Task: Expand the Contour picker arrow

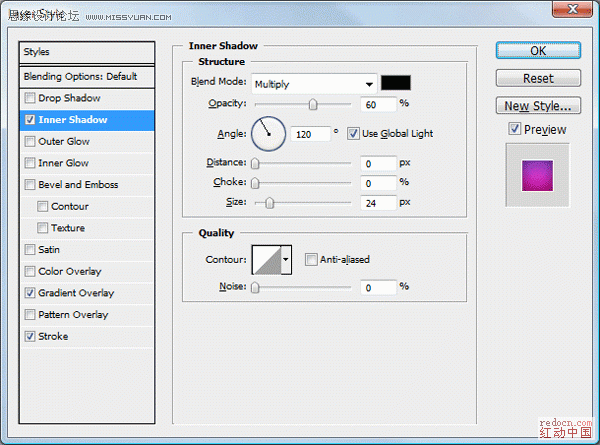Action: tap(286, 260)
